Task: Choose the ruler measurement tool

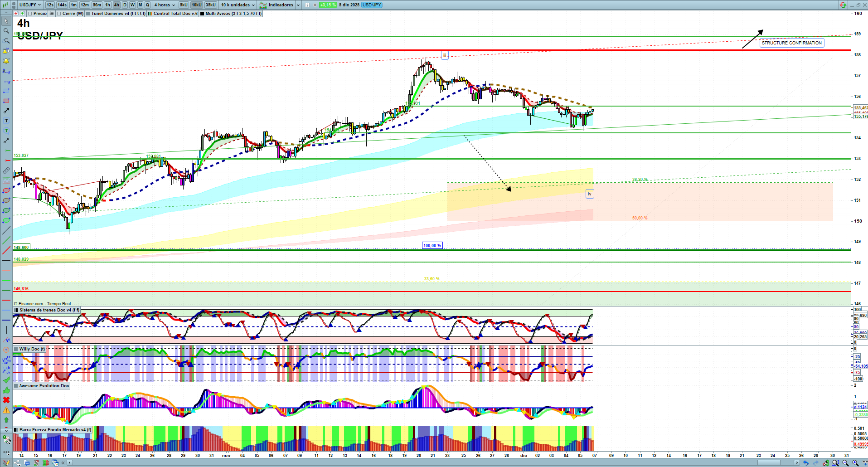Action: [x=6, y=170]
